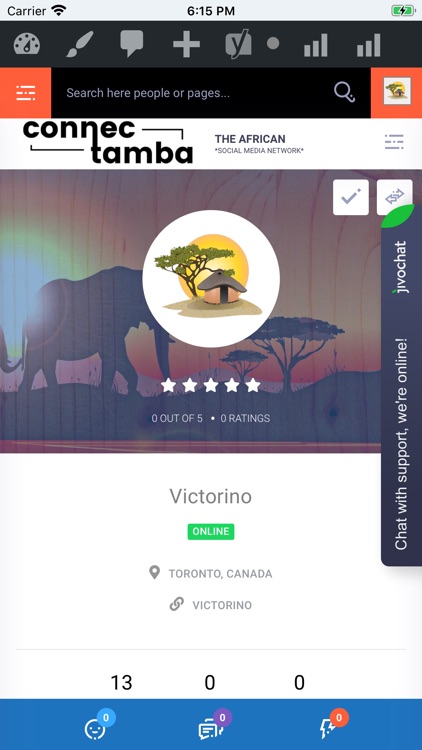Click the first bar chart stats icon
Image resolution: width=422 pixels, height=750 pixels.
tap(316, 45)
